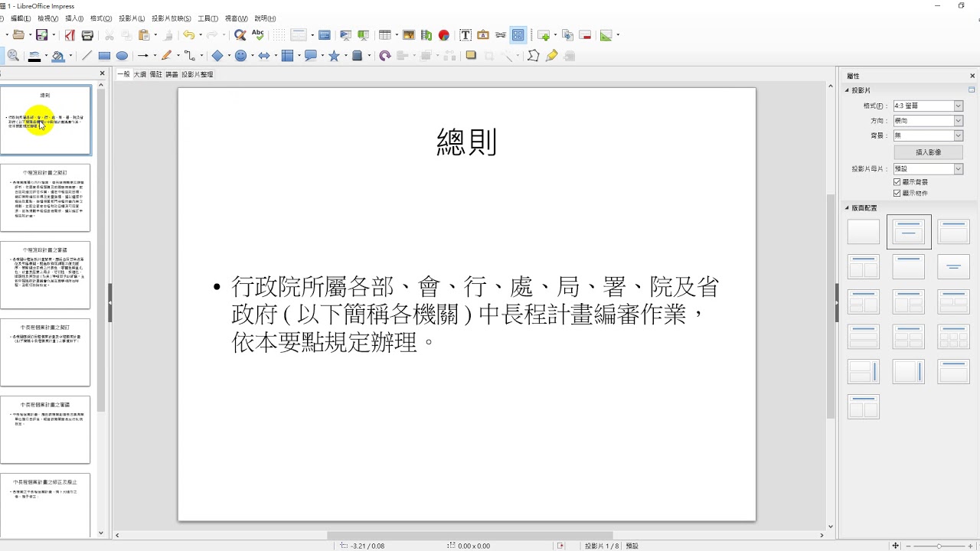Uncheck the 顯示物件 checkbox
980x551 pixels.
point(897,194)
